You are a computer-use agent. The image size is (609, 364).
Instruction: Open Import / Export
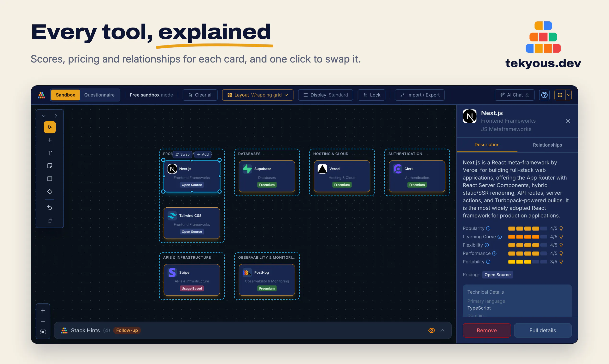click(x=419, y=95)
